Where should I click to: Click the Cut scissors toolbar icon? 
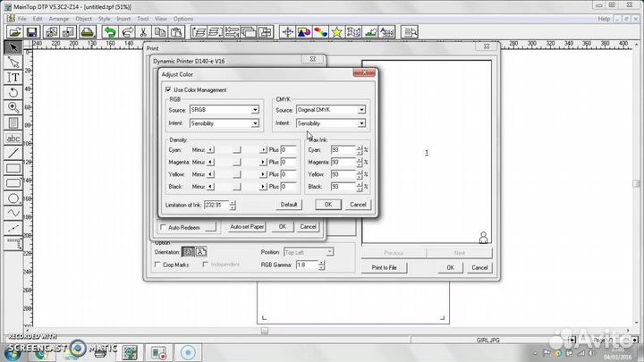[x=143, y=32]
